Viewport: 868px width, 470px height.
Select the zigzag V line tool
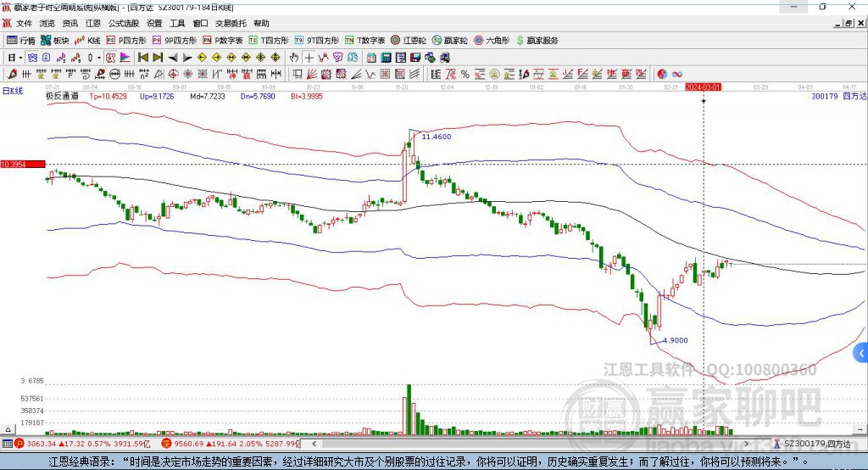pyautogui.click(x=370, y=75)
